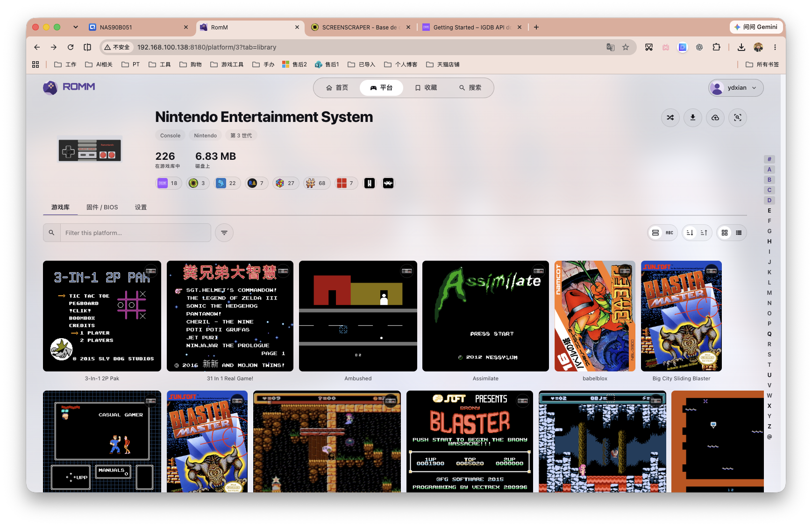
Task: Open the 游戏工具 bookmarks folder
Action: [x=227, y=64]
